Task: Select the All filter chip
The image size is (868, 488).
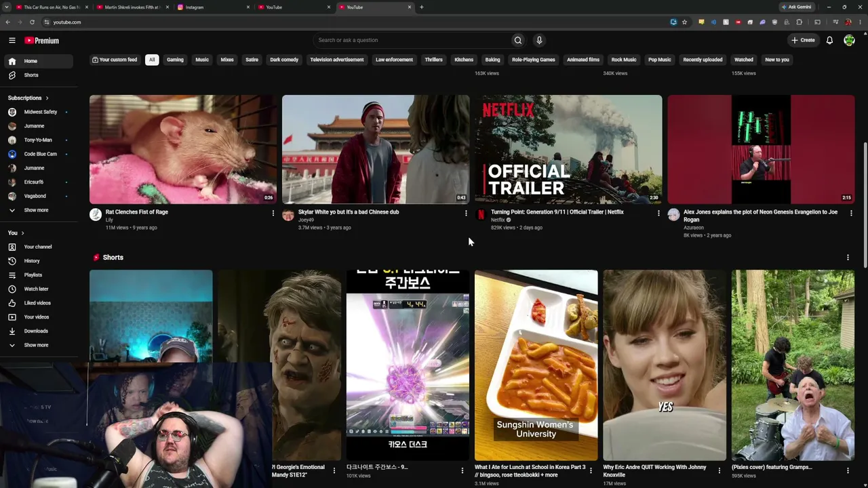Action: coord(152,60)
